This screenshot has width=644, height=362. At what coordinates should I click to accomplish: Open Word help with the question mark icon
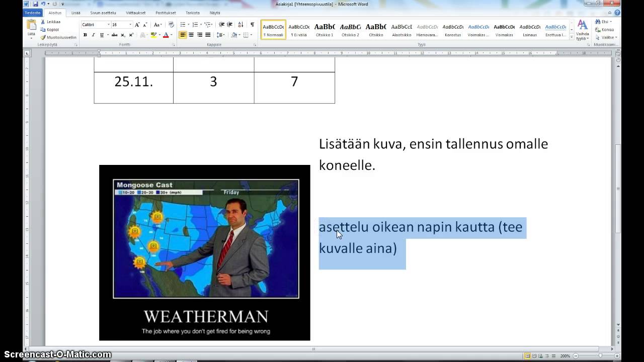617,13
